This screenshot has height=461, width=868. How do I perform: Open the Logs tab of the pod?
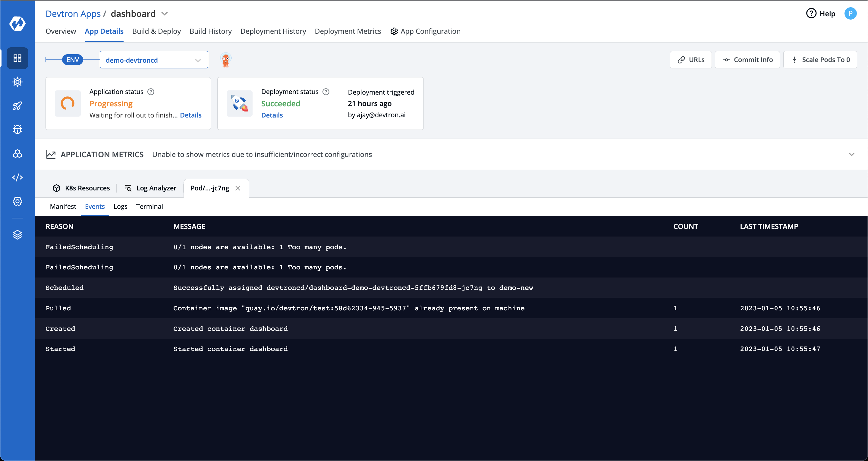pyautogui.click(x=120, y=206)
